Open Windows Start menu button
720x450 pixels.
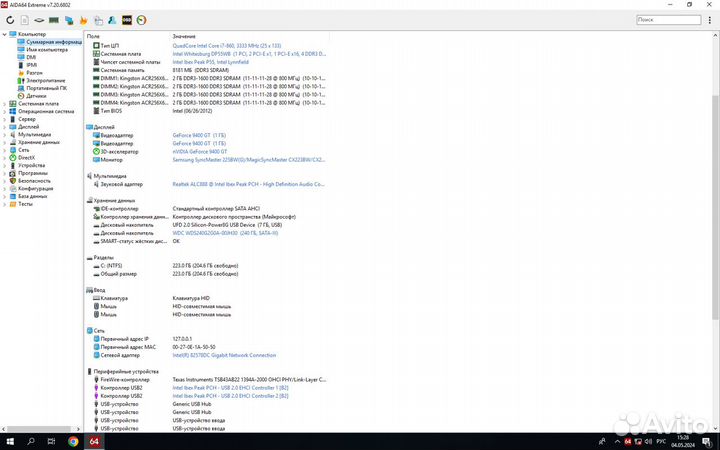coord(9,441)
